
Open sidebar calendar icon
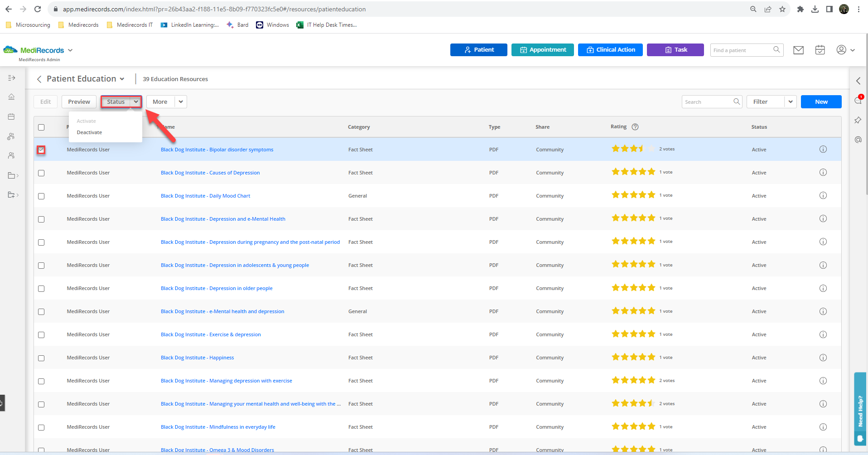point(11,116)
